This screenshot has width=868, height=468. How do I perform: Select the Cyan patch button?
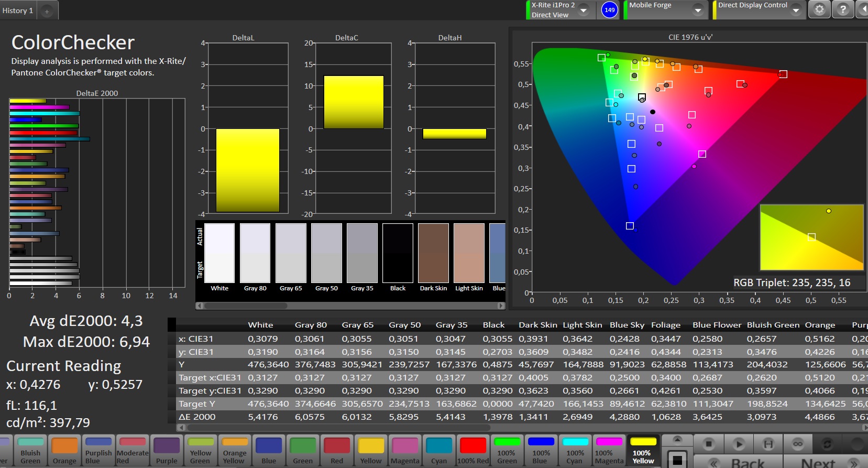pos(439,450)
